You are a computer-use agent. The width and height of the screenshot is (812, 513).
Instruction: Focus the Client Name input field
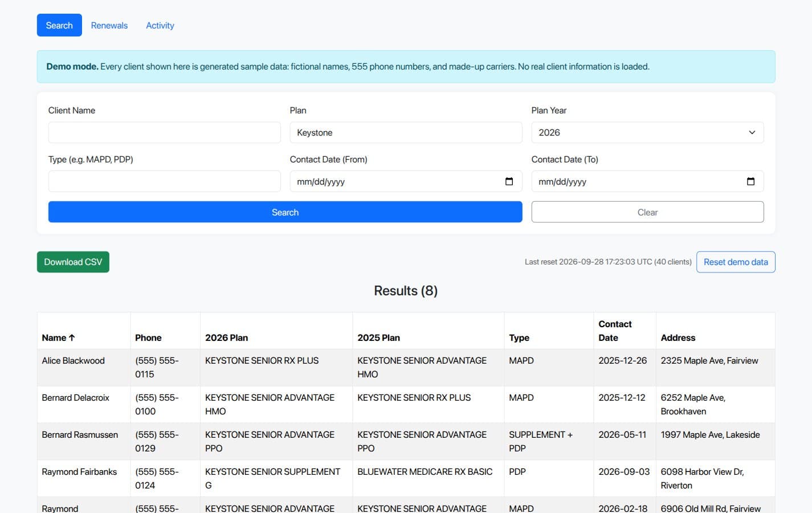(164, 132)
